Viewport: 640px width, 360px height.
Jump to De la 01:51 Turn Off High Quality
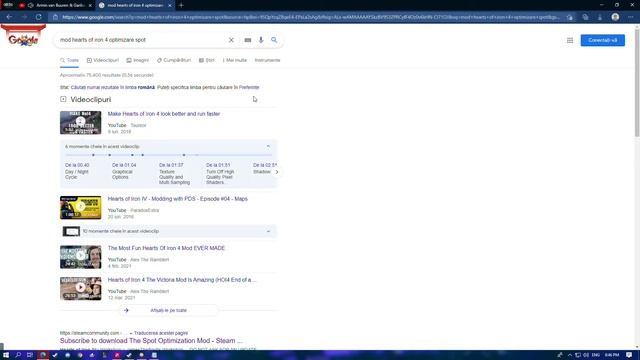point(220,174)
